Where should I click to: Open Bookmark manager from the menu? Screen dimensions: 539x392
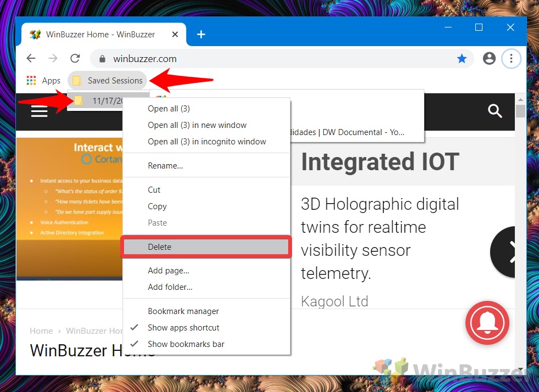pyautogui.click(x=206, y=311)
